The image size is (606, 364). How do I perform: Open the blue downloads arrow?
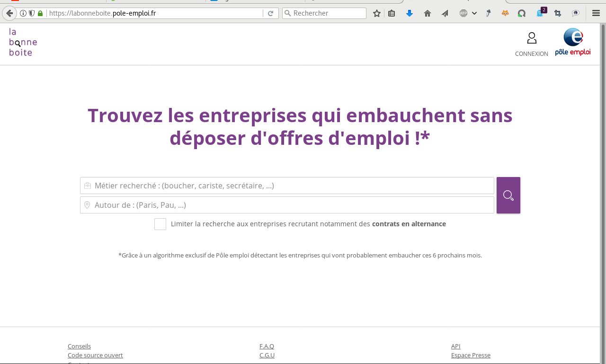click(x=410, y=13)
